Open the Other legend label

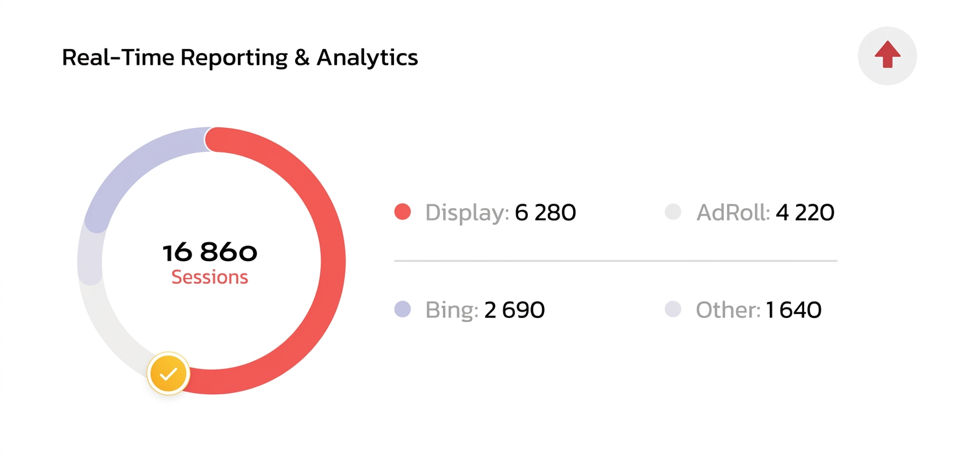click(x=728, y=310)
